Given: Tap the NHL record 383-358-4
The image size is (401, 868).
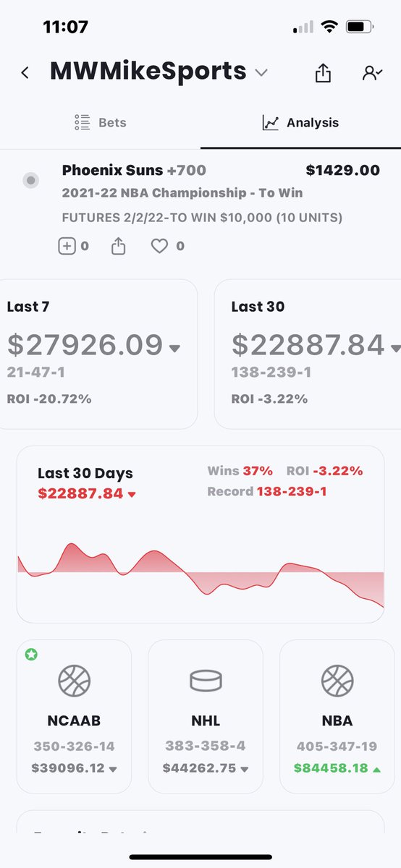Looking at the screenshot, I should 206,746.
